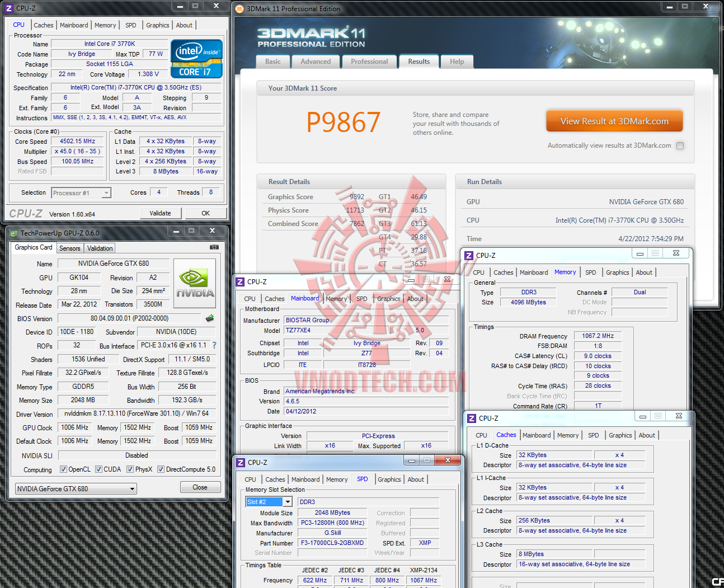Image resolution: width=724 pixels, height=588 pixels.
Task: Click the BIOS Brand American Megatrends Inc.
Action: [366, 391]
